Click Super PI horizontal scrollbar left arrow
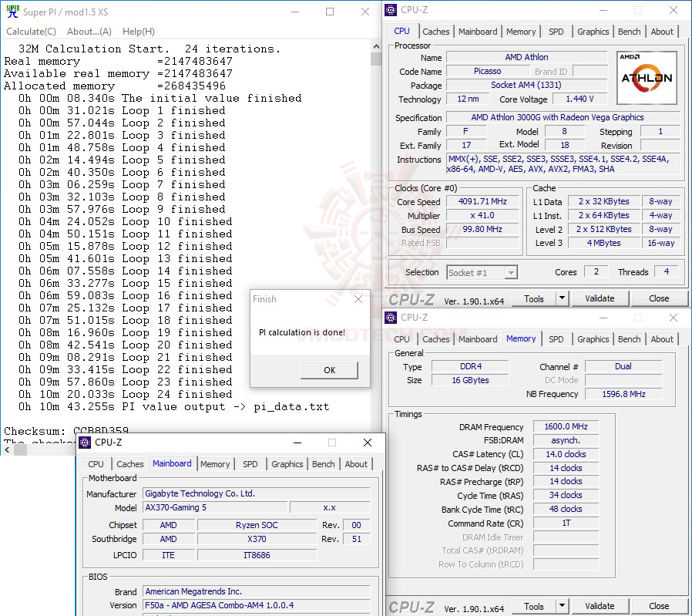 tap(7, 450)
